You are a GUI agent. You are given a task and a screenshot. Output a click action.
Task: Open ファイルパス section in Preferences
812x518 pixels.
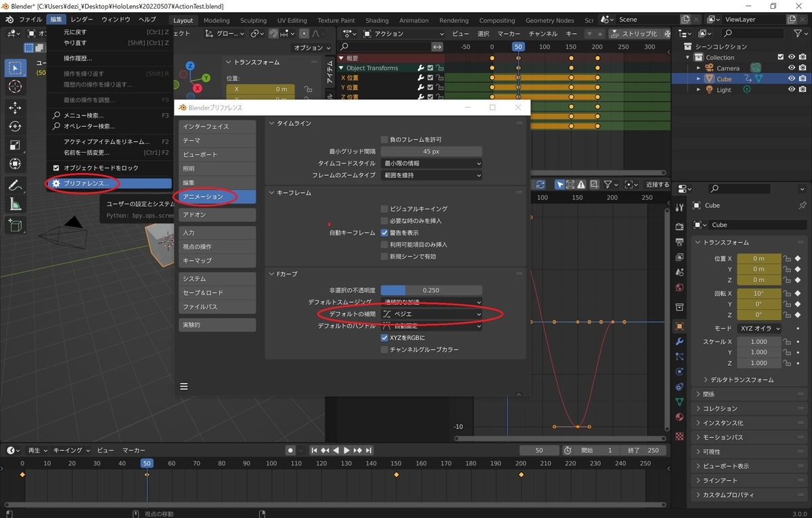pos(217,307)
